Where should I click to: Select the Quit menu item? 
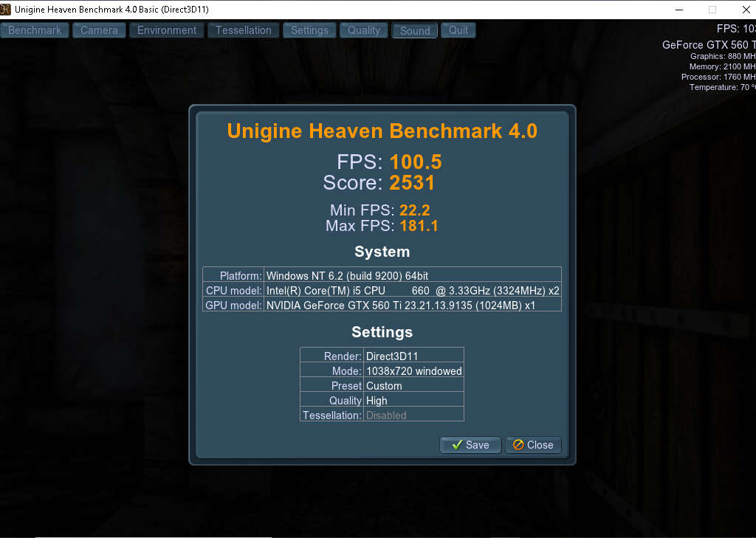point(458,30)
